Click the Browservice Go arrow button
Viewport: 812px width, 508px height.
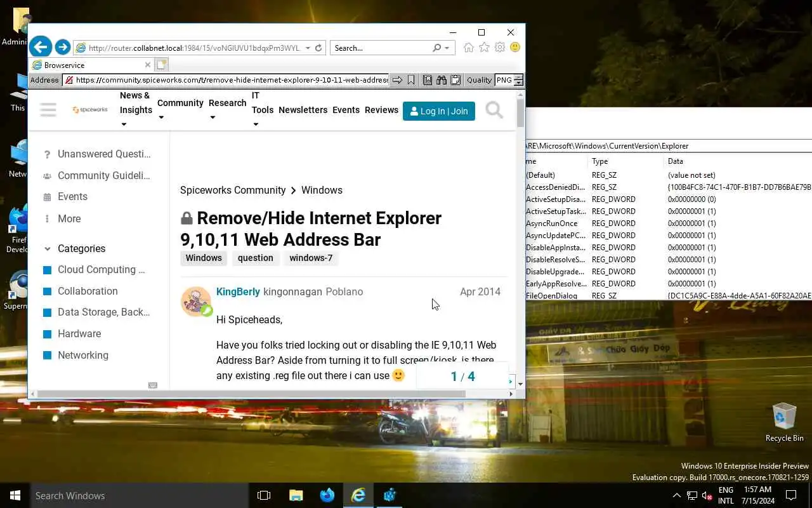pyautogui.click(x=397, y=80)
